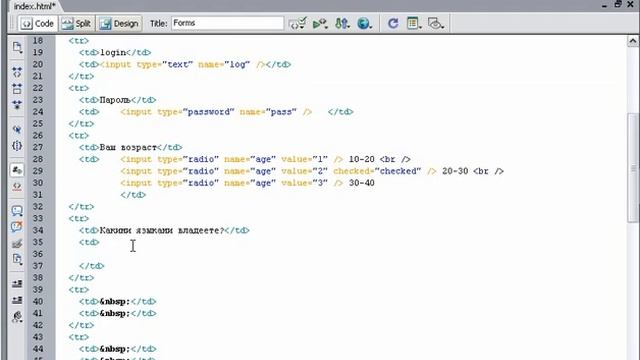Click the text Какими языками владеете?
Screen dimensions: 640x360
[162, 230]
